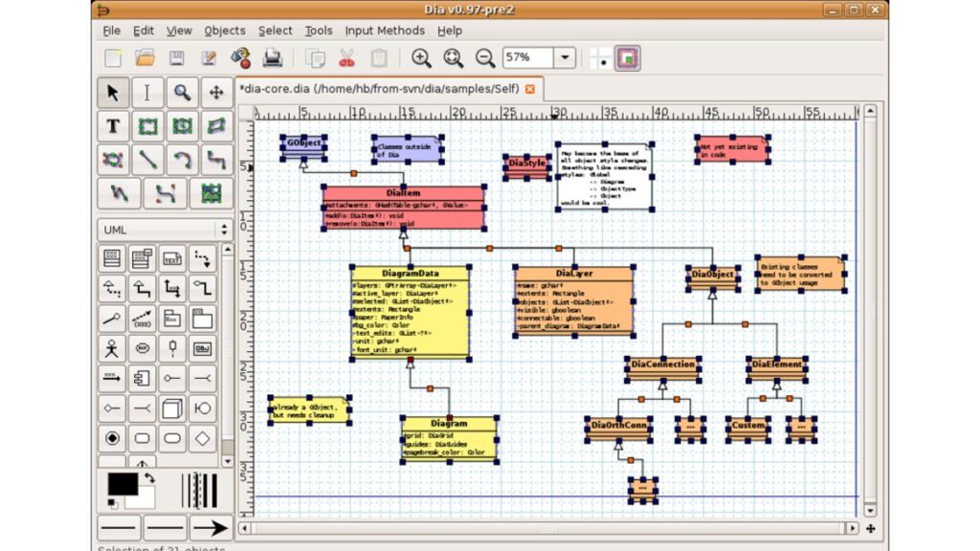
Task: Open the Input Methods menu
Action: click(385, 31)
